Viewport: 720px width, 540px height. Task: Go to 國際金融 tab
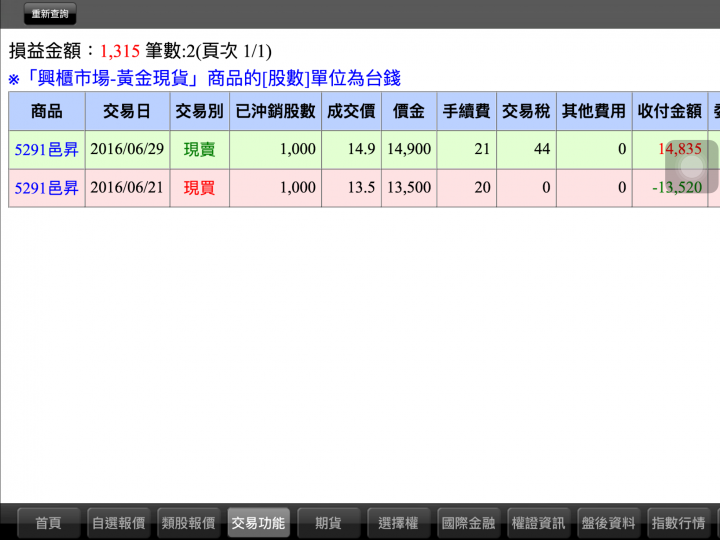(x=468, y=523)
